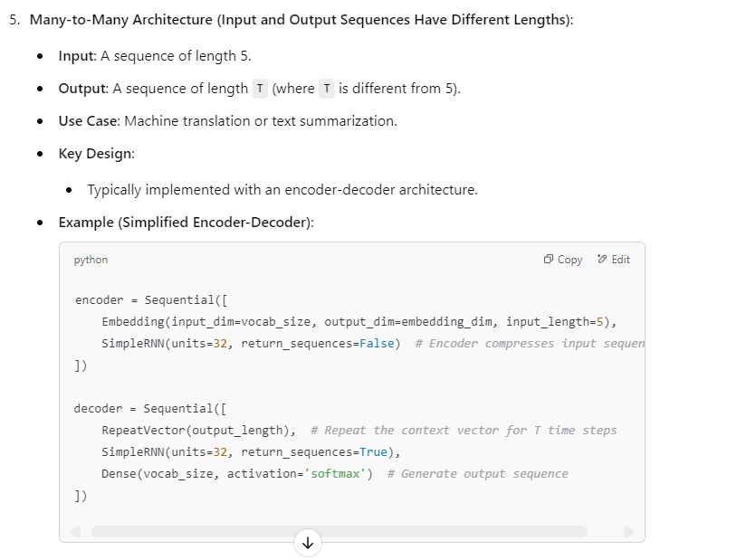Click the right arrow of horizontal scrollbar
The image size is (756, 560).
628,531
